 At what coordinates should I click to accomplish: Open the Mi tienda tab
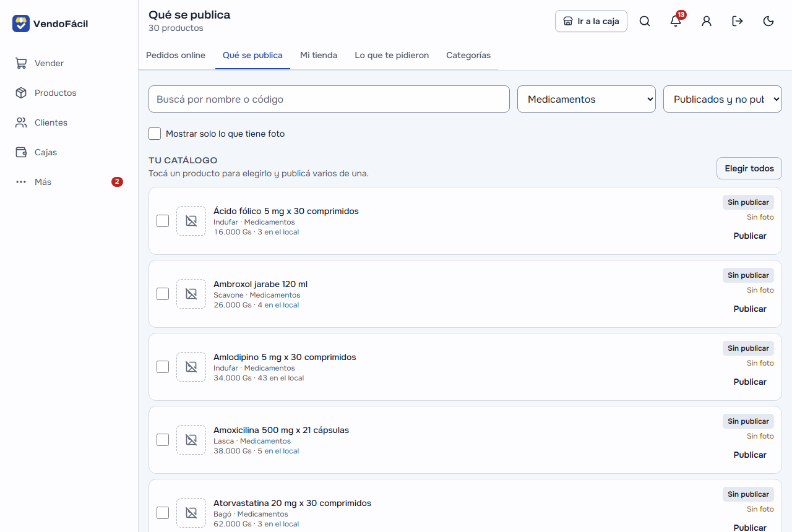point(319,55)
